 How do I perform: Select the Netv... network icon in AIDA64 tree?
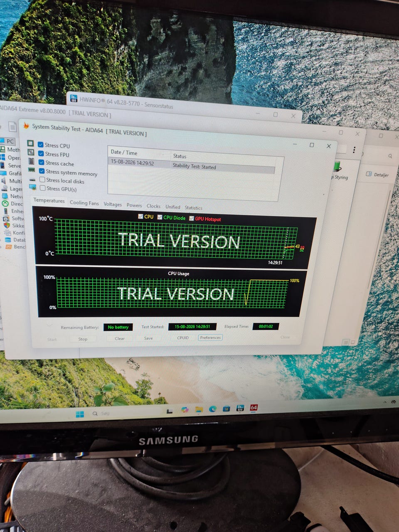click(x=5, y=195)
